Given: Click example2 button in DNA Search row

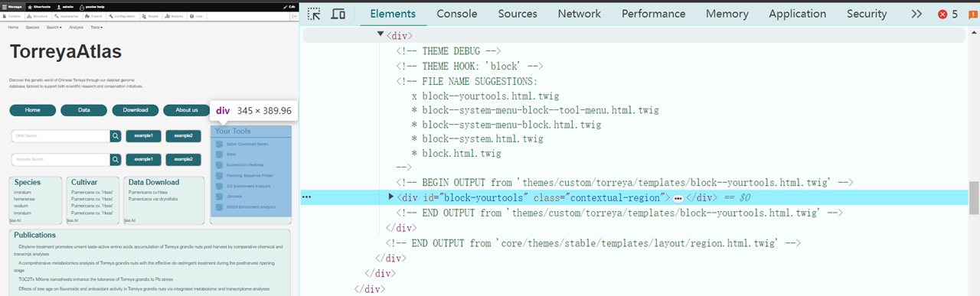Looking at the screenshot, I should 183,136.
